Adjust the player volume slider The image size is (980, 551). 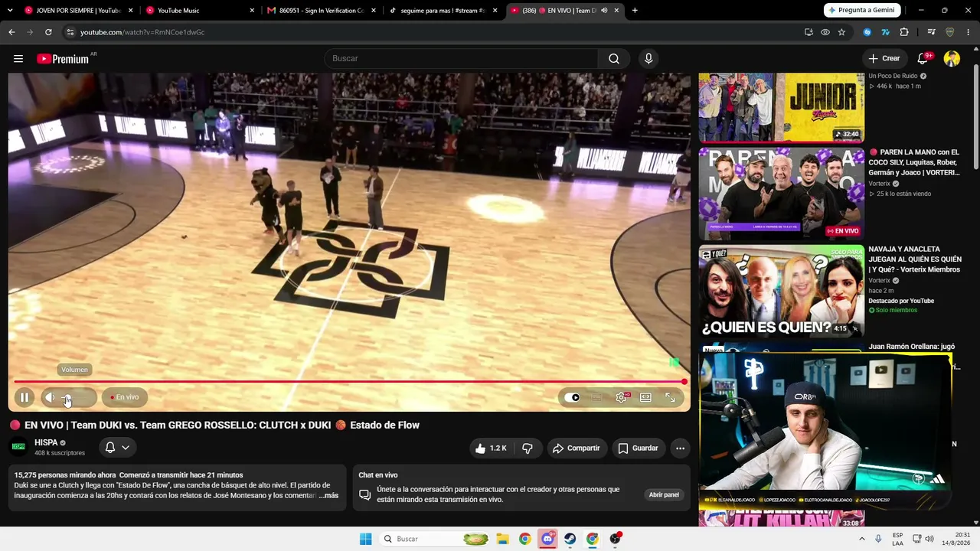[x=77, y=397]
